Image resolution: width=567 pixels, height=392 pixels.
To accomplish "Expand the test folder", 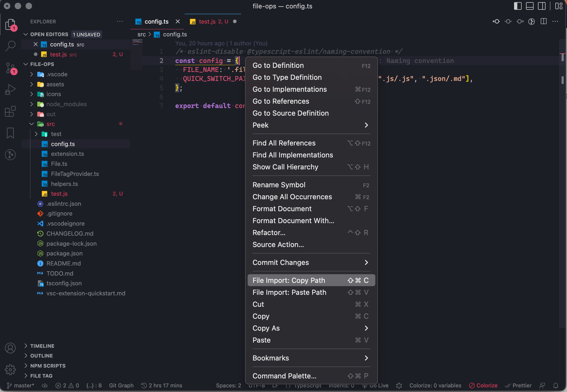I will point(36,134).
